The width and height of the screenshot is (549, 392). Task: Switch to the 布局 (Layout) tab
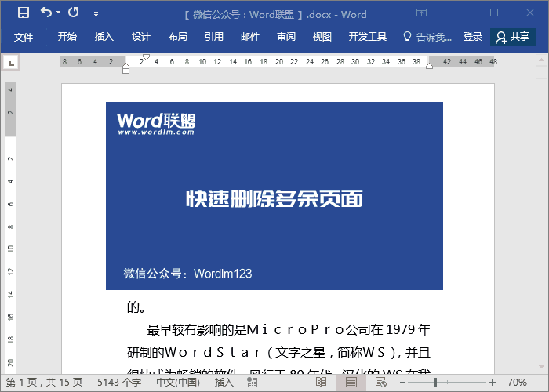[x=177, y=36]
